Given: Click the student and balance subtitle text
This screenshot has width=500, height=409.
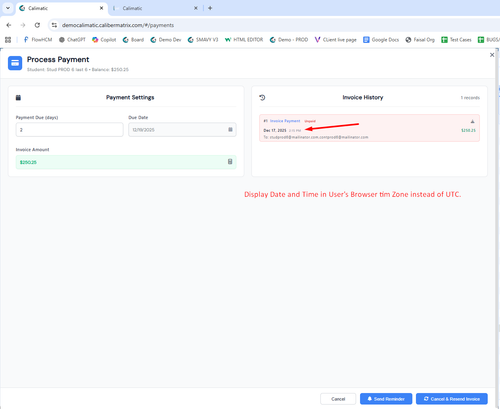Looking at the screenshot, I should click(78, 70).
